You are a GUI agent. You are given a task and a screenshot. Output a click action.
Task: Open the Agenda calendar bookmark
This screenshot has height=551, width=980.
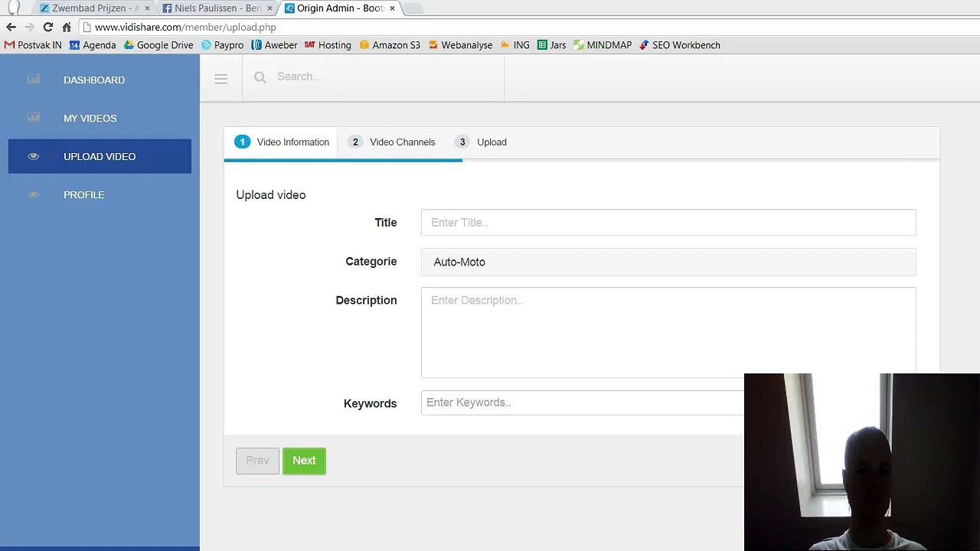tap(93, 45)
